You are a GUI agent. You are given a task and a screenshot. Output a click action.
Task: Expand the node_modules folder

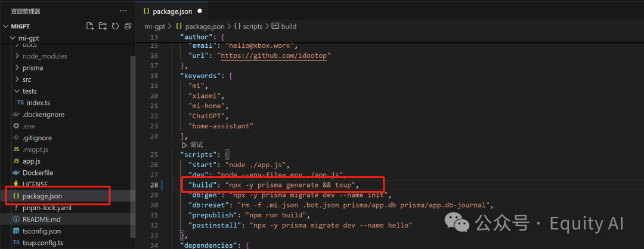[45, 56]
